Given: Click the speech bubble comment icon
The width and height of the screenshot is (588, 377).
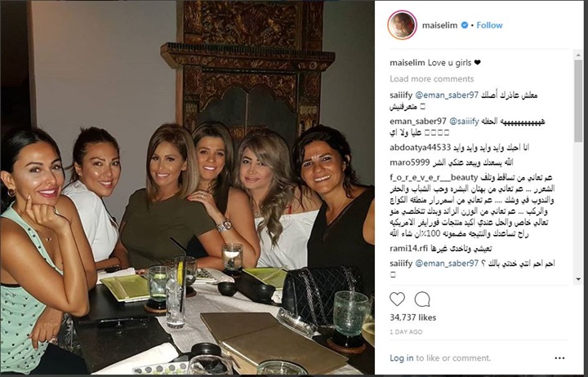Looking at the screenshot, I should 422,299.
